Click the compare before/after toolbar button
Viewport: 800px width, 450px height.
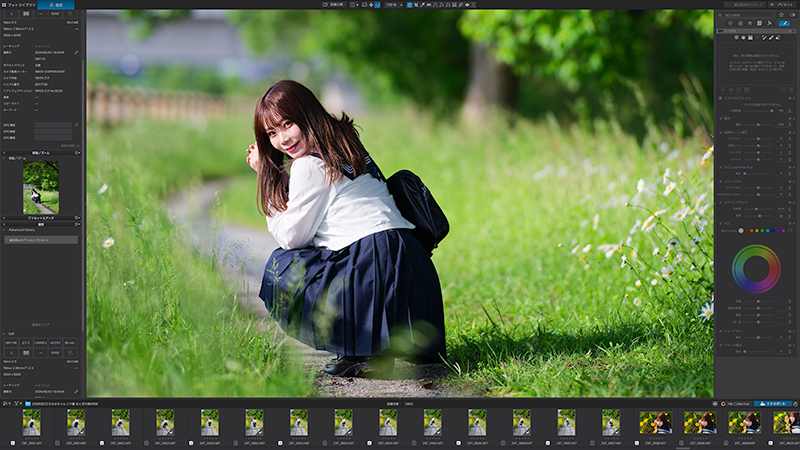tap(333, 5)
